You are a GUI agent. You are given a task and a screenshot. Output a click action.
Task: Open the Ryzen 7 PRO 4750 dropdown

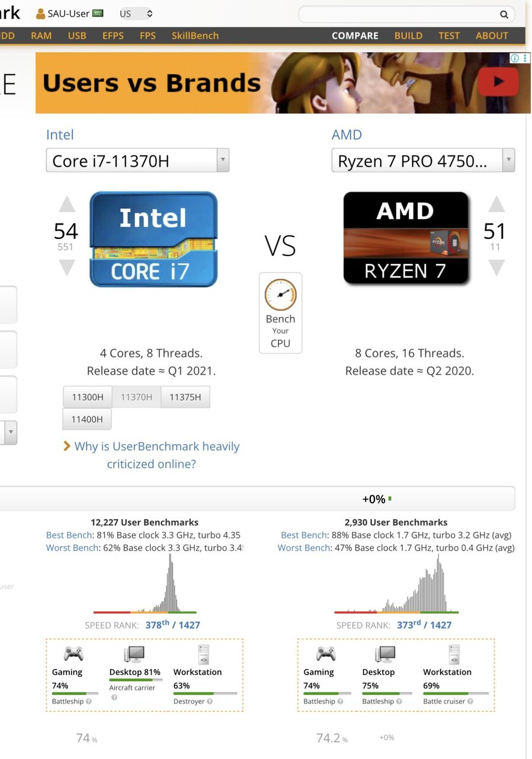coord(423,161)
